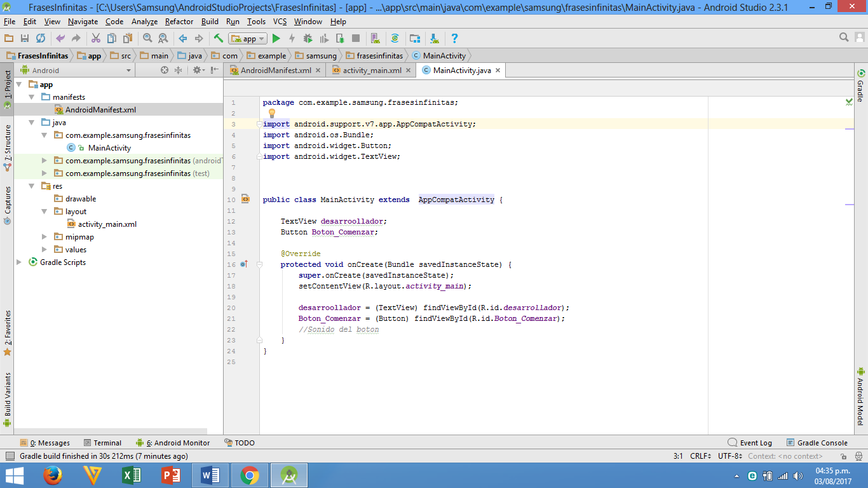868x488 pixels.
Task: Click the Paste clipboard icon
Action: (128, 39)
